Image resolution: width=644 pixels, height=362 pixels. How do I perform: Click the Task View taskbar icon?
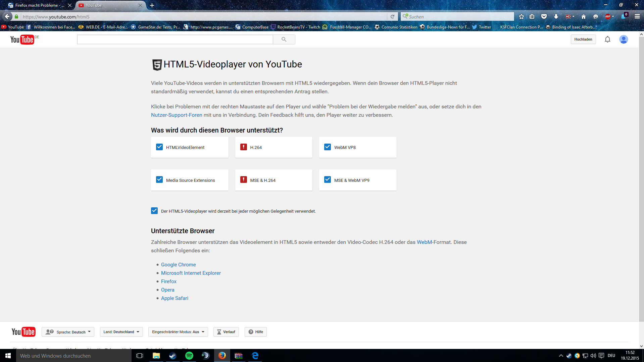click(140, 356)
